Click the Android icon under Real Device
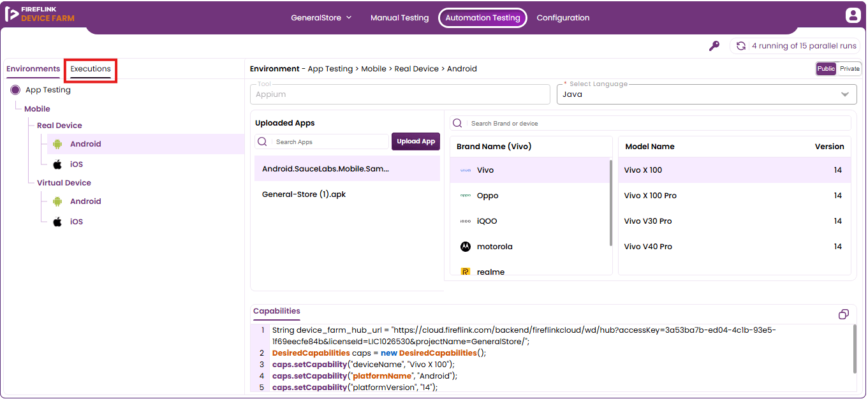This screenshot has width=868, height=399. (x=57, y=144)
